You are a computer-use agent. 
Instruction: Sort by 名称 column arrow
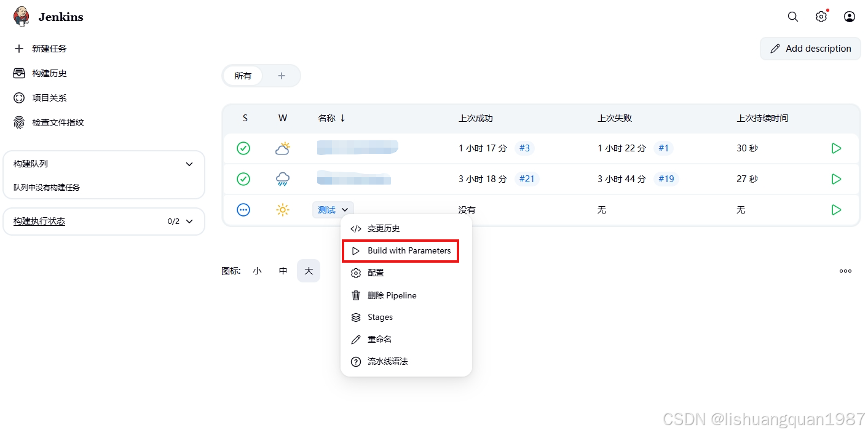(342, 118)
